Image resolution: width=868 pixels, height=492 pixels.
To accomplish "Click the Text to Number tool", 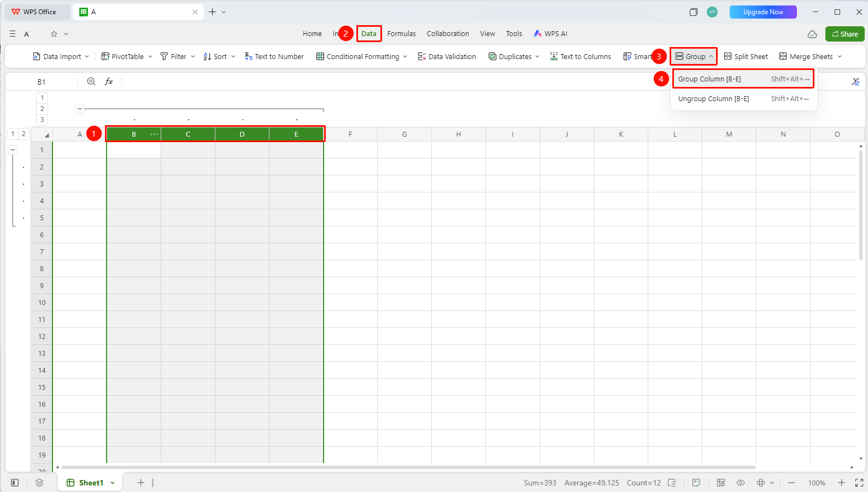I will click(274, 56).
